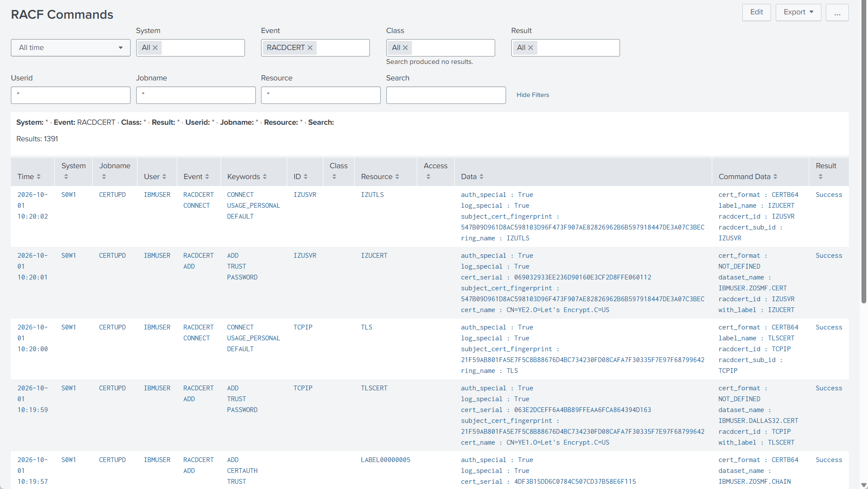The image size is (868, 489).
Task: Open the Export dropdown menu
Action: pyautogui.click(x=798, y=12)
